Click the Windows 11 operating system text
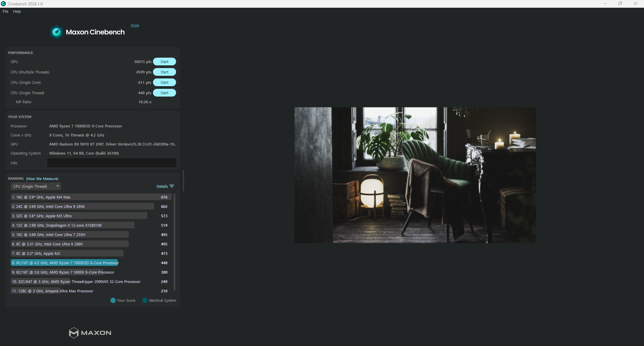Screen dimensions: 644x346 pos(84,153)
